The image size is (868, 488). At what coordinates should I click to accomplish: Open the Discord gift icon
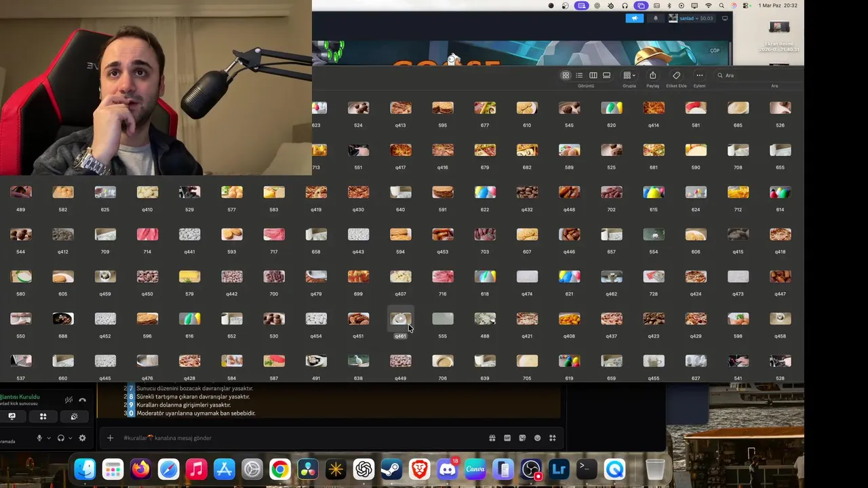492,438
